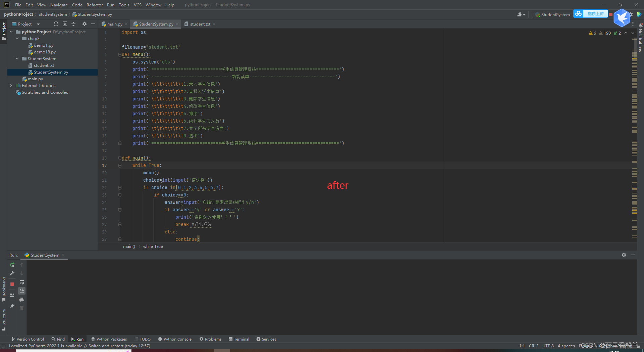Screen dimensions: 644x352
Task: Click the weak warnings 190 indicator
Action: (x=605, y=33)
